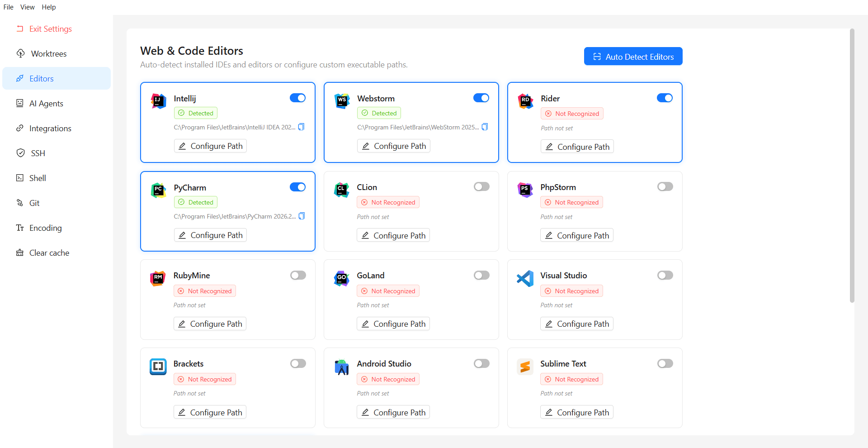Screen dimensions: 868x448
Task: Click the Rider logo icon
Action: pos(525,101)
